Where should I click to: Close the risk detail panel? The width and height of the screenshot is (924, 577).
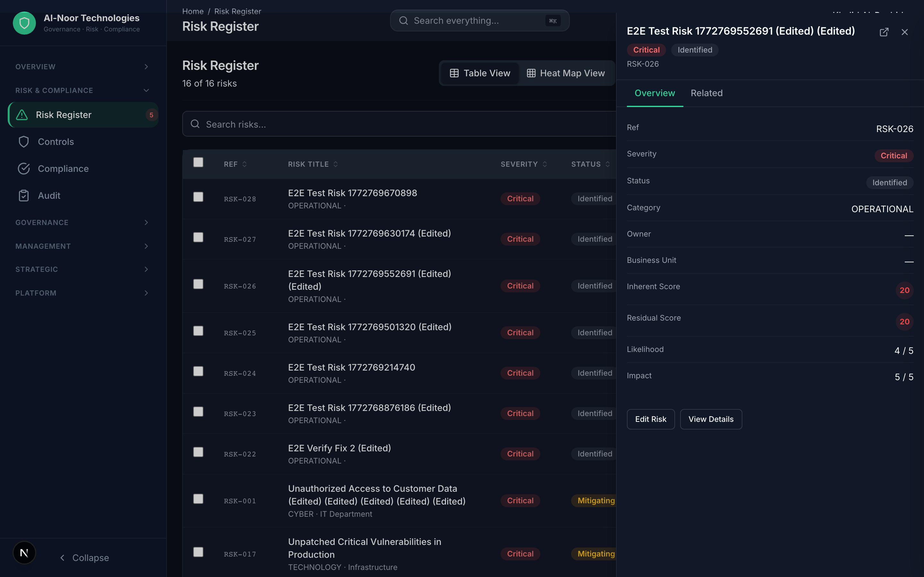coord(904,32)
